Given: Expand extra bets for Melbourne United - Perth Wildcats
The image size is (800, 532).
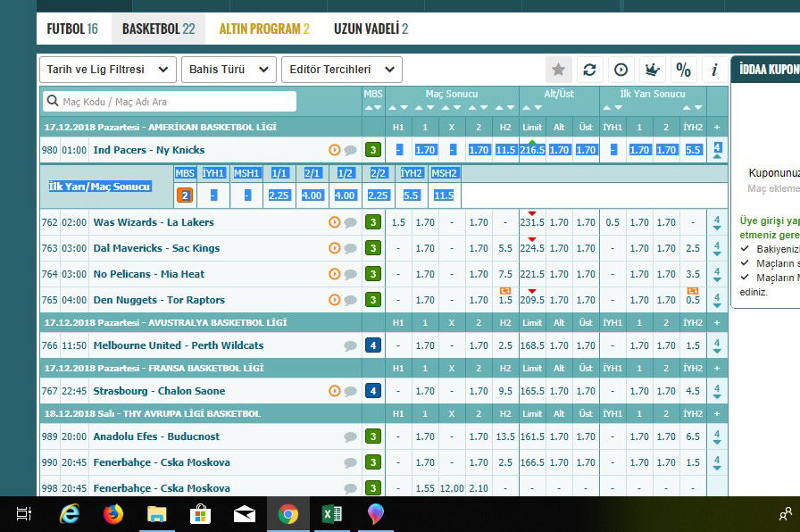Looking at the screenshot, I should point(717,345).
